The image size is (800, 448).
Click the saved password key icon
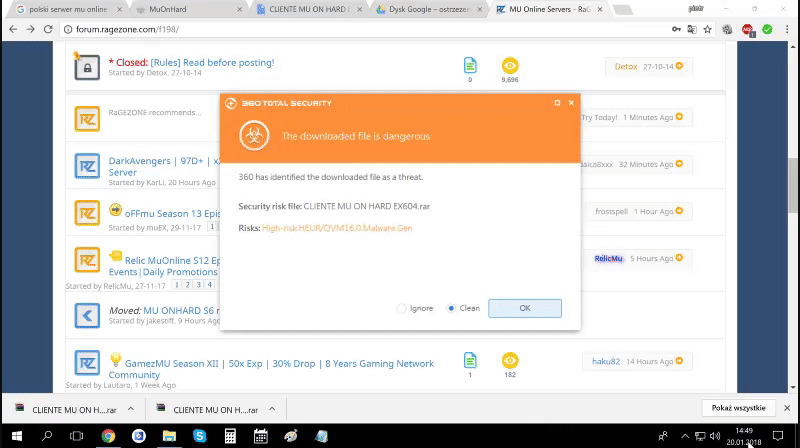point(676,30)
